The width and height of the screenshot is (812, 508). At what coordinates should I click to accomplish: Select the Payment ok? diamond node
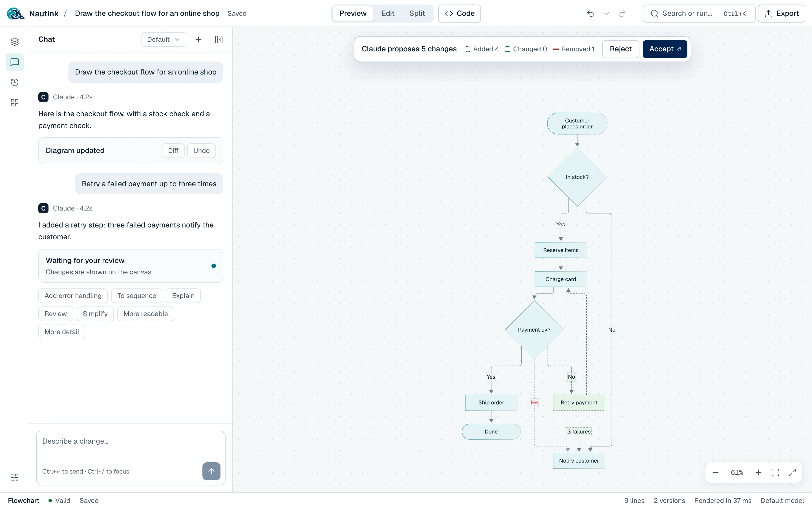[534, 330]
